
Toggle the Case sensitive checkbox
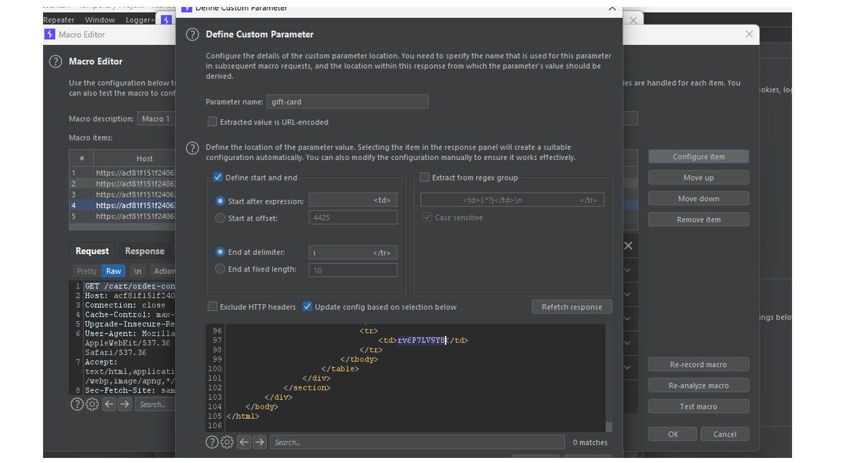tap(427, 218)
